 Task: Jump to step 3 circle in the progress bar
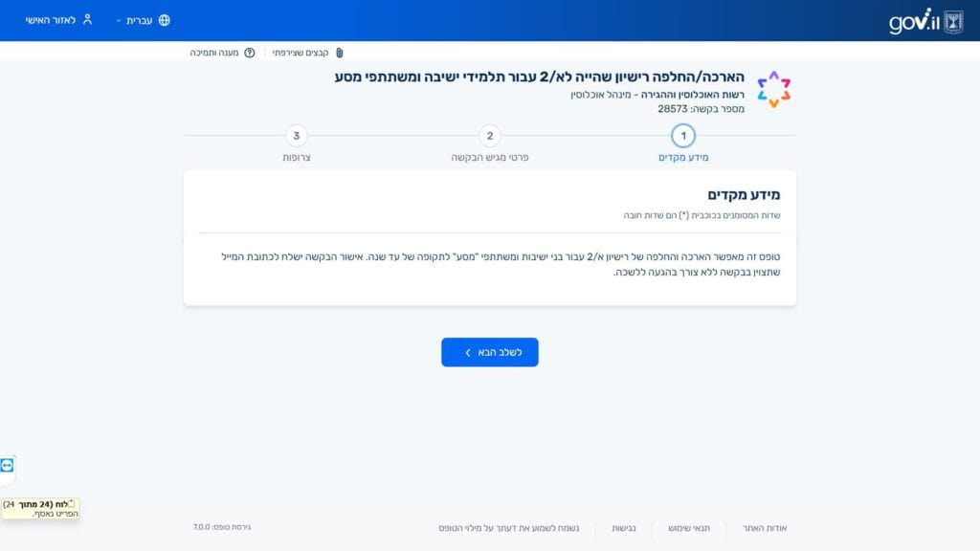[x=297, y=136]
